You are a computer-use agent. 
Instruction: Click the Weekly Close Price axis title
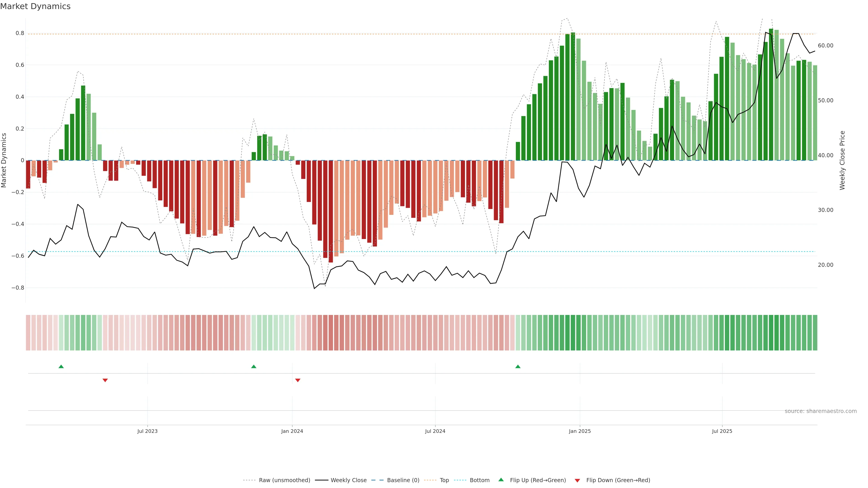pyautogui.click(x=842, y=160)
